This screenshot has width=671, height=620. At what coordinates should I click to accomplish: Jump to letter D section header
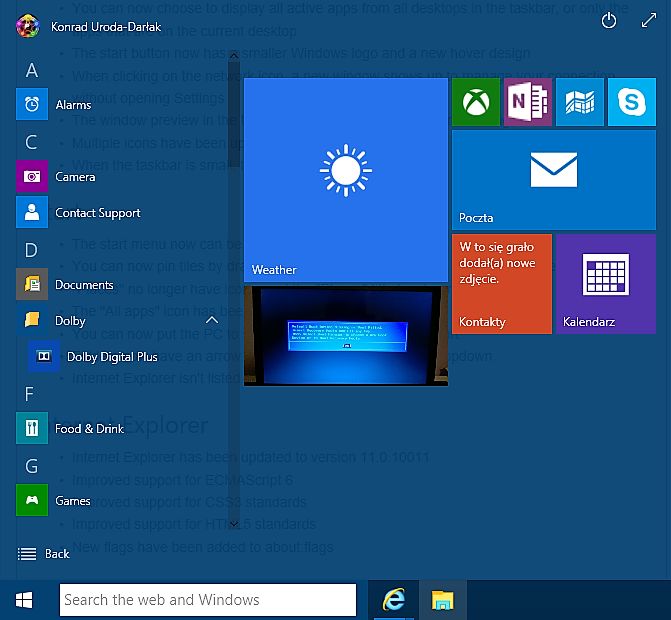(x=31, y=250)
